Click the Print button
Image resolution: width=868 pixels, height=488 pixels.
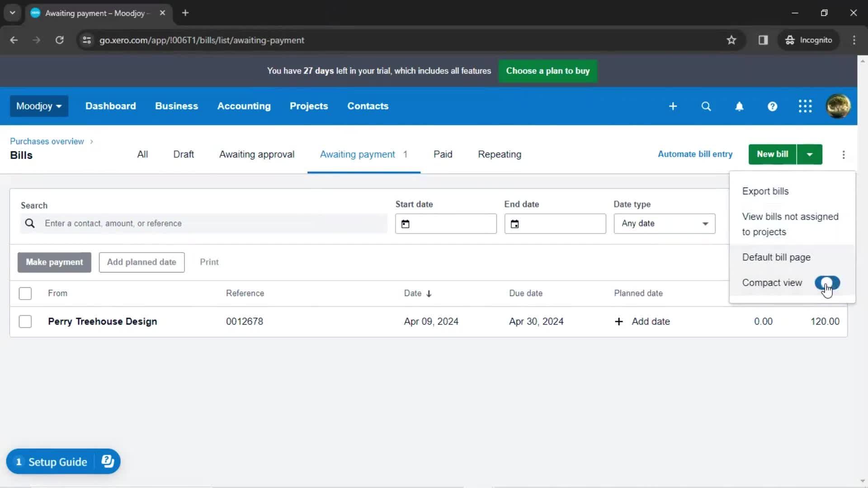209,262
